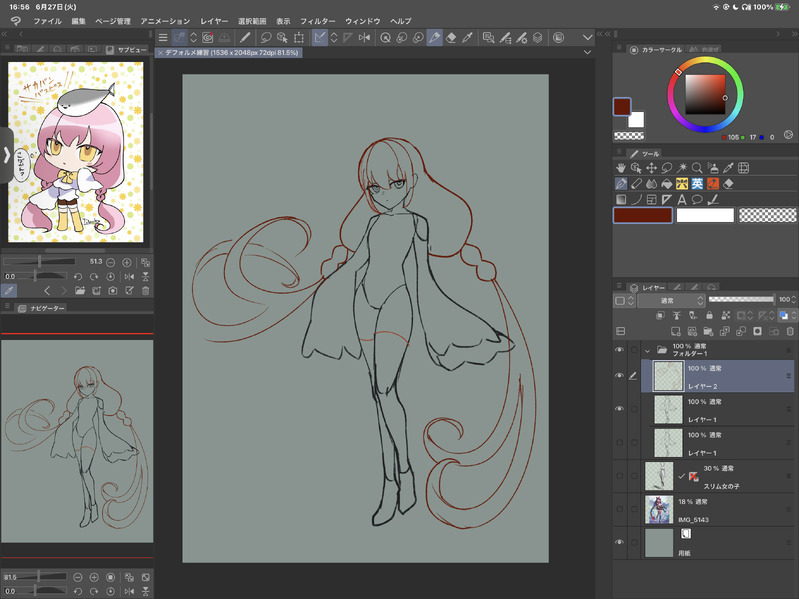Open the layer blending mode 通常 dropdown
799x599 pixels.
[x=669, y=300]
